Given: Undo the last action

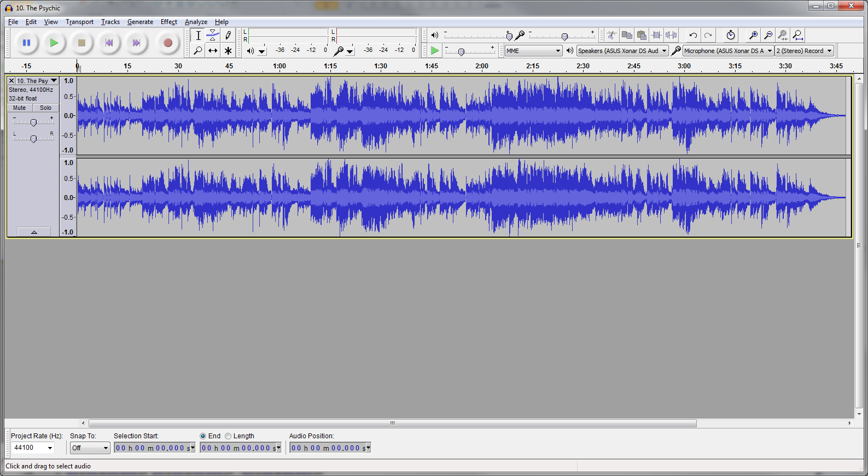Looking at the screenshot, I should (693, 35).
